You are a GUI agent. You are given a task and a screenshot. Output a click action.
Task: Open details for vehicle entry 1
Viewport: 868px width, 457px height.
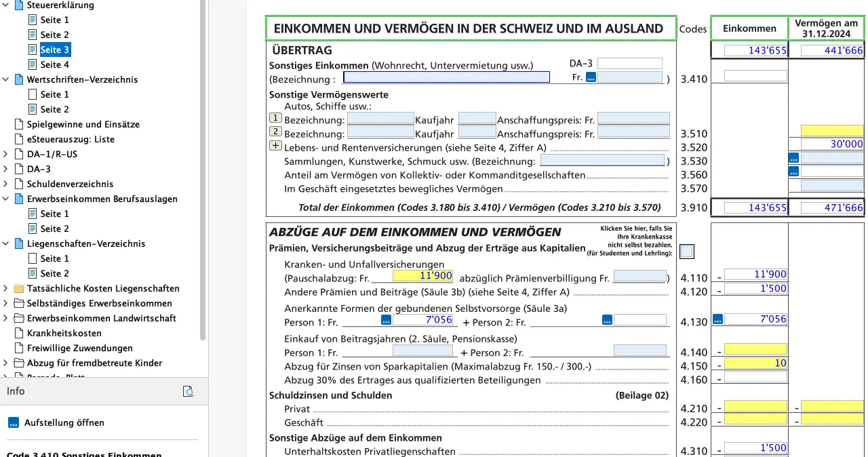pos(275,117)
